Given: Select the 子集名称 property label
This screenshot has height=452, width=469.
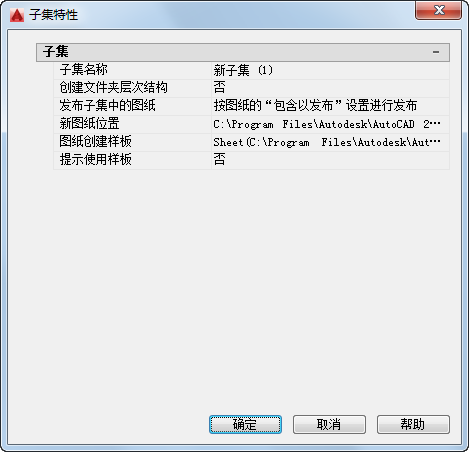Looking at the screenshot, I should click(83, 70).
